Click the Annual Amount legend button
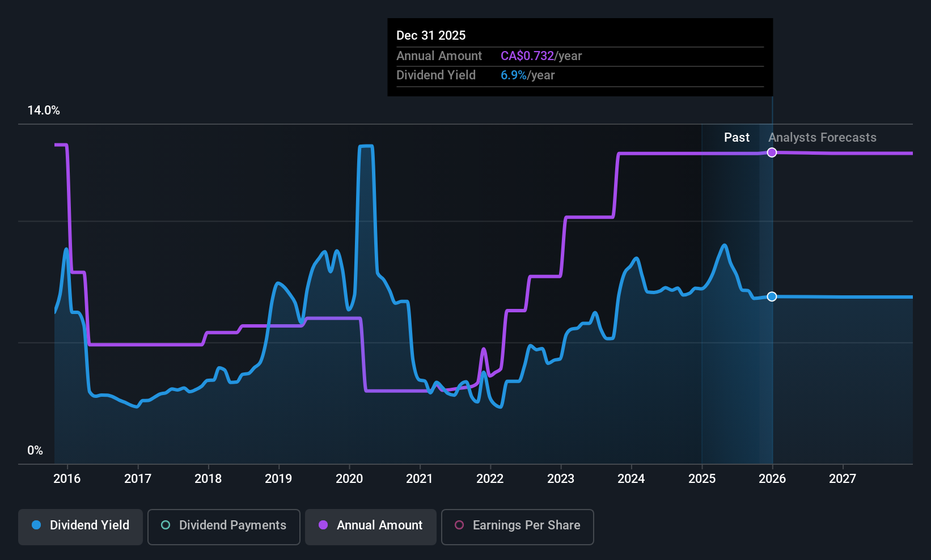Image resolution: width=931 pixels, height=560 pixels. coord(370,527)
